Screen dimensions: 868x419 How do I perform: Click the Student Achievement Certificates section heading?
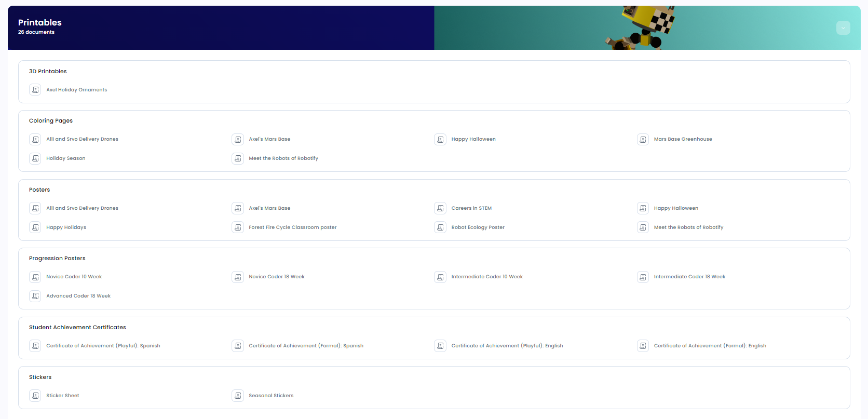tap(77, 328)
